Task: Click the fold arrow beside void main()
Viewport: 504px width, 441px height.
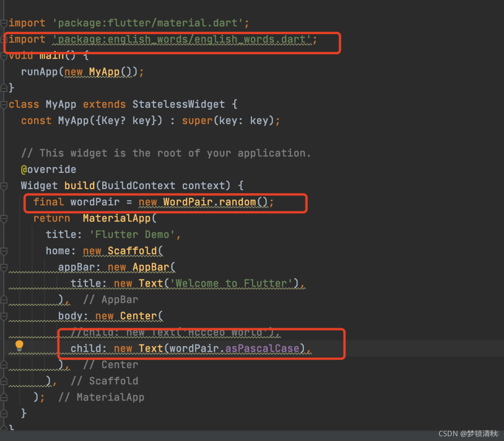Action: click(4, 55)
